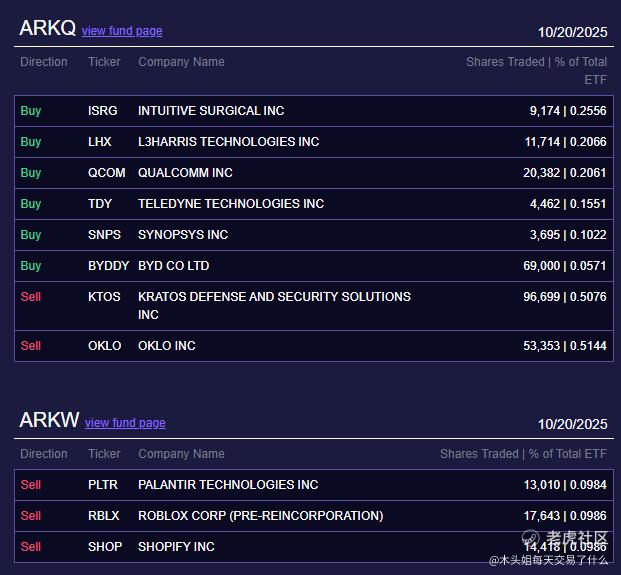Click the 9,174 | 0.2556 shares value
Viewport: 621px width, 575px height.
click(568, 111)
